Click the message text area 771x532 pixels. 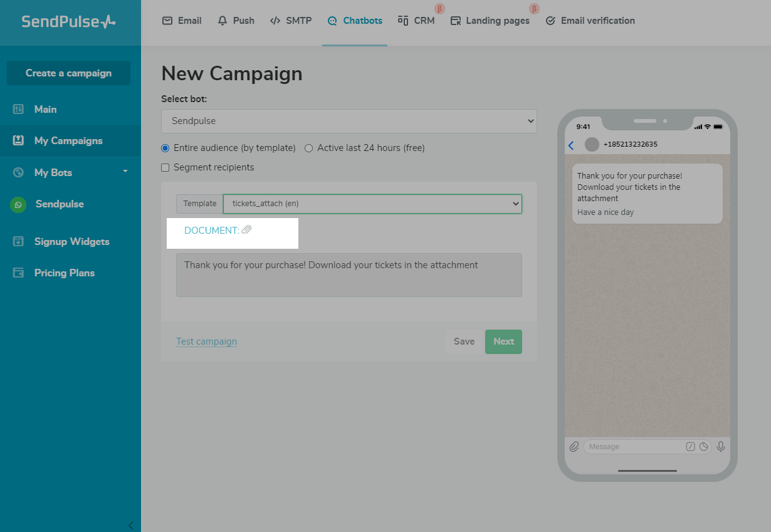349,274
